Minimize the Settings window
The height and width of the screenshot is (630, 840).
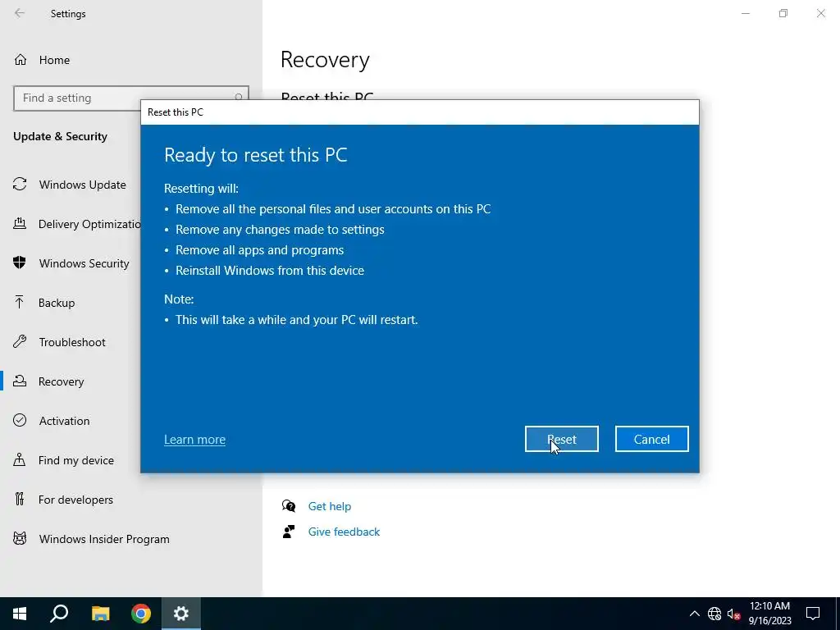coord(746,13)
